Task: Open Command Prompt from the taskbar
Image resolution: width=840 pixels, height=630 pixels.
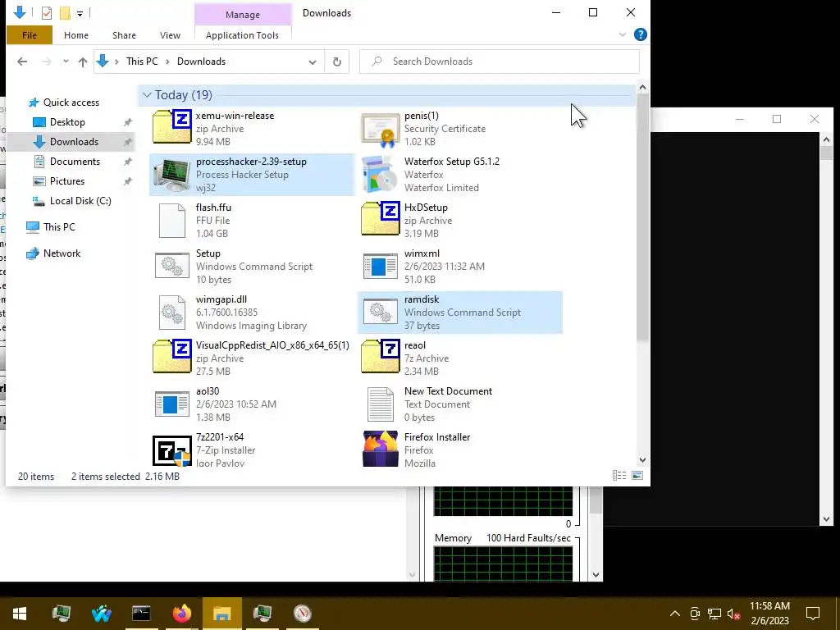Action: coord(141,614)
